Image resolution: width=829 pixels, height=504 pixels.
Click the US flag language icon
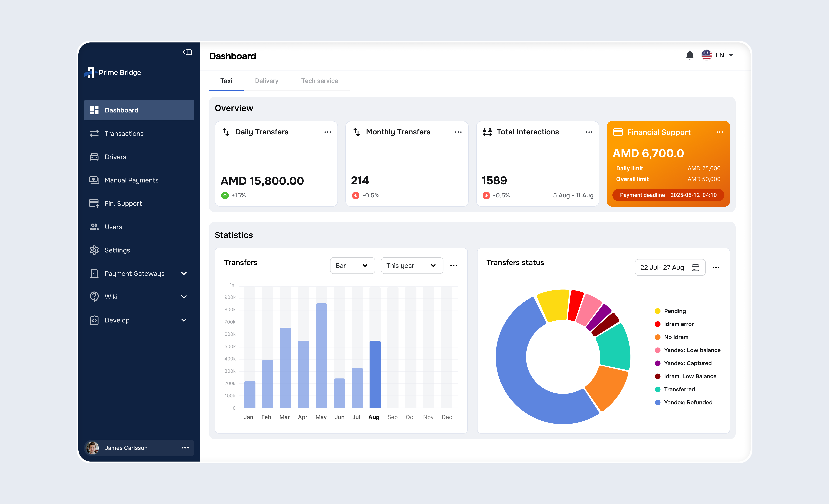coord(707,55)
